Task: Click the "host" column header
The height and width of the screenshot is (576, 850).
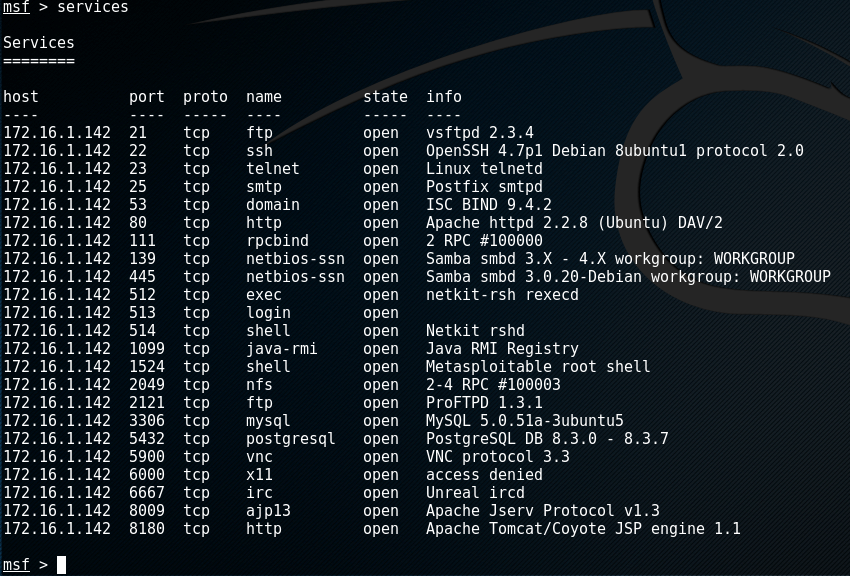Action: (21, 97)
